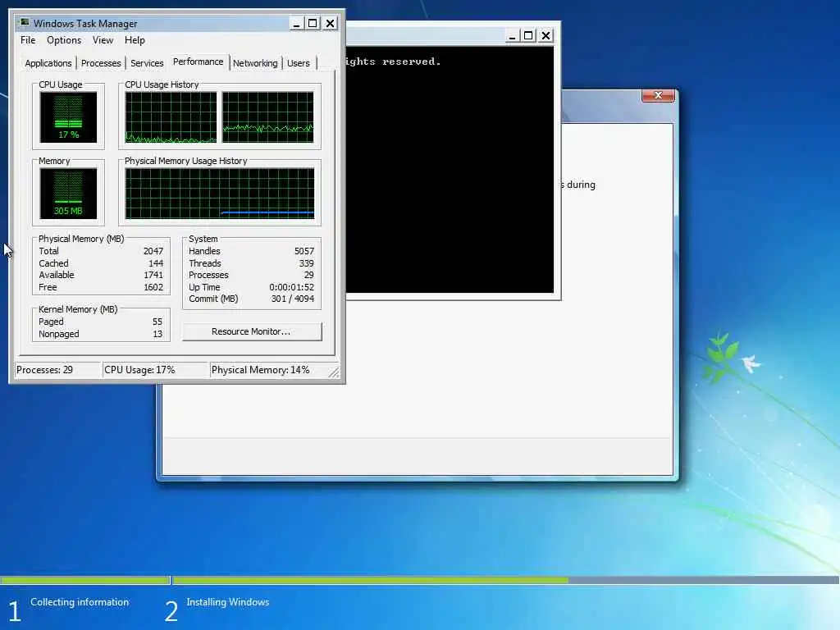Click the Nonpaged kernel memory value 13
This screenshot has height=630, width=840.
157,335
